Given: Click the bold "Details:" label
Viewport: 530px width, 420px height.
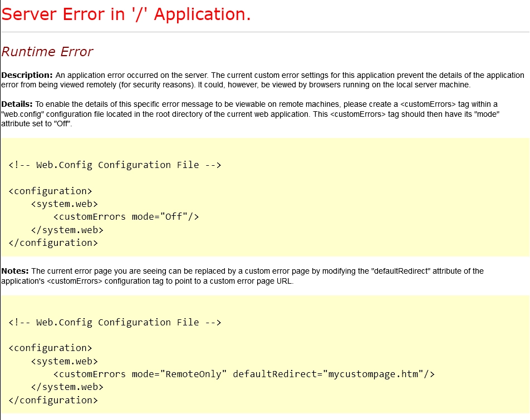Looking at the screenshot, I should (x=17, y=104).
